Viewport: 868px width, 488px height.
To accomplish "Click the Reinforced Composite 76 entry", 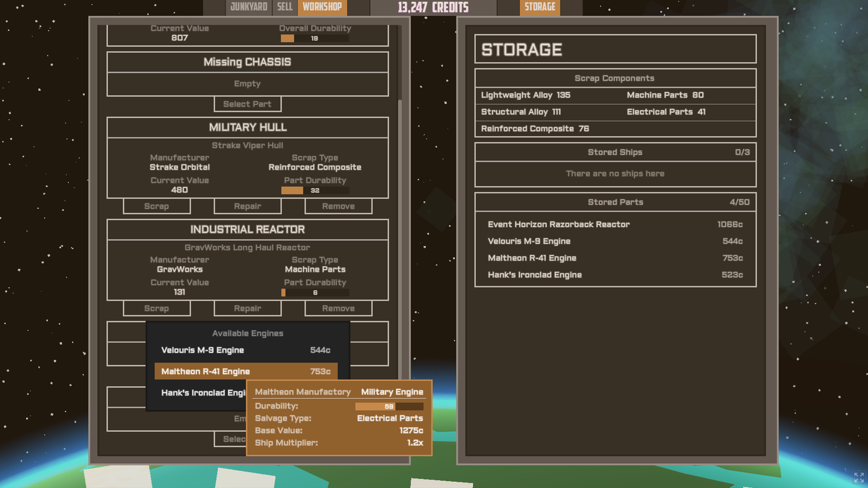I will coord(535,129).
